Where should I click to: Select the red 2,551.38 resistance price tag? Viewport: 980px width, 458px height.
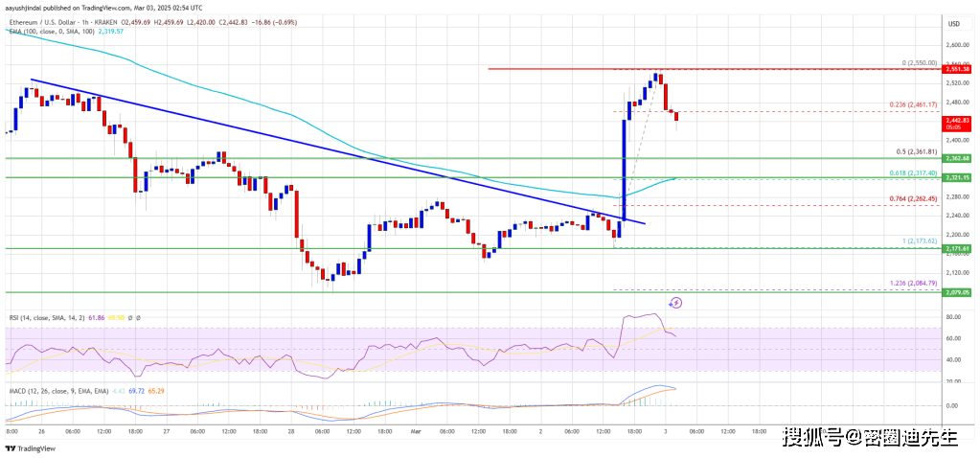(958, 69)
